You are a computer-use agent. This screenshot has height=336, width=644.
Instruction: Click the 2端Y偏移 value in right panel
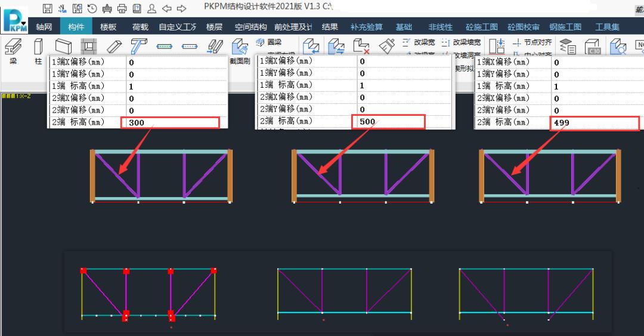coord(597,110)
